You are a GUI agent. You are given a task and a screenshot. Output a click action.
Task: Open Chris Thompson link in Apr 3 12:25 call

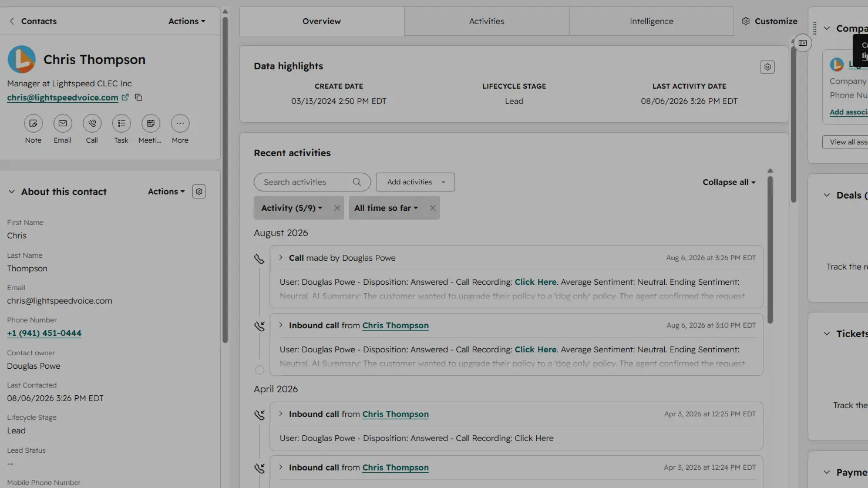(x=395, y=414)
